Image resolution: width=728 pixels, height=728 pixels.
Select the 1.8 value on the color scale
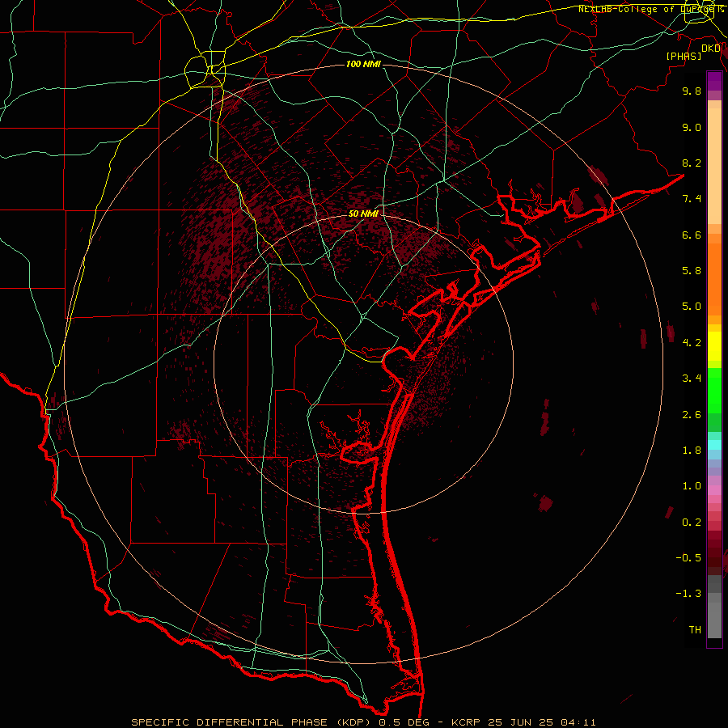point(692,451)
